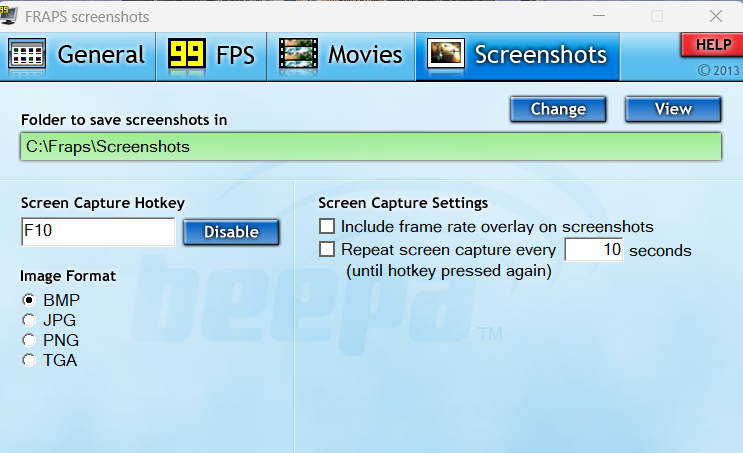Focus the F10 hotkey input box
This screenshot has width=743, height=453.
coord(98,232)
